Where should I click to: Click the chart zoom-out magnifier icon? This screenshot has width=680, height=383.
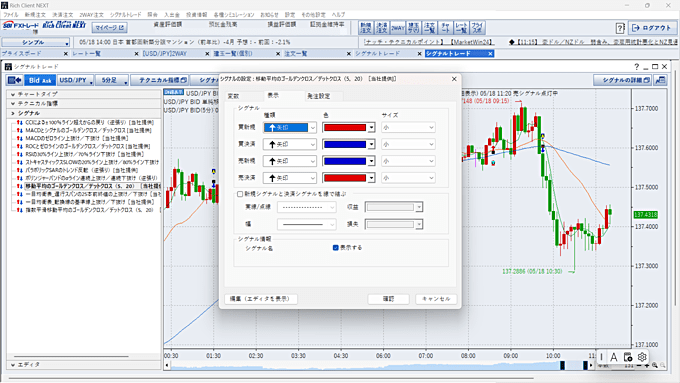662,366
